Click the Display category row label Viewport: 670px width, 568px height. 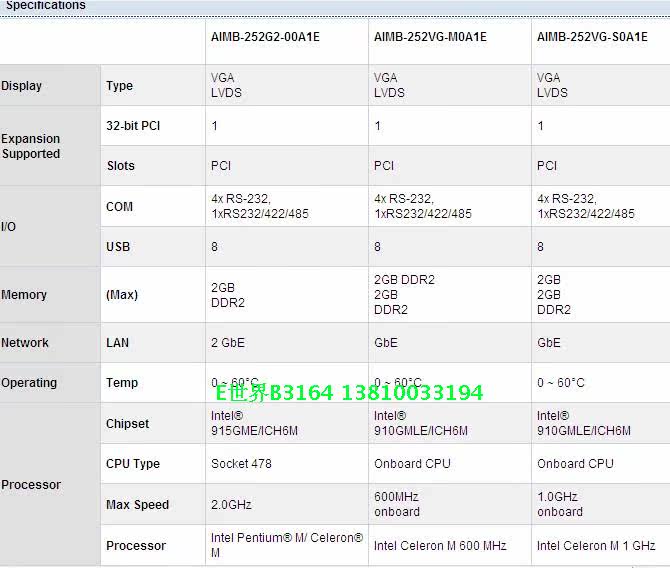tap(22, 86)
